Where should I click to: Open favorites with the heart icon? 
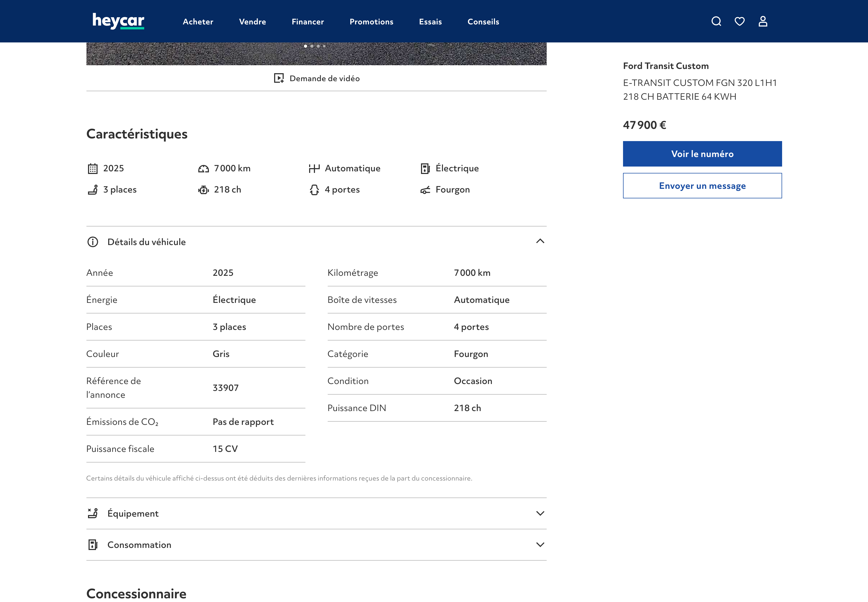tap(739, 21)
